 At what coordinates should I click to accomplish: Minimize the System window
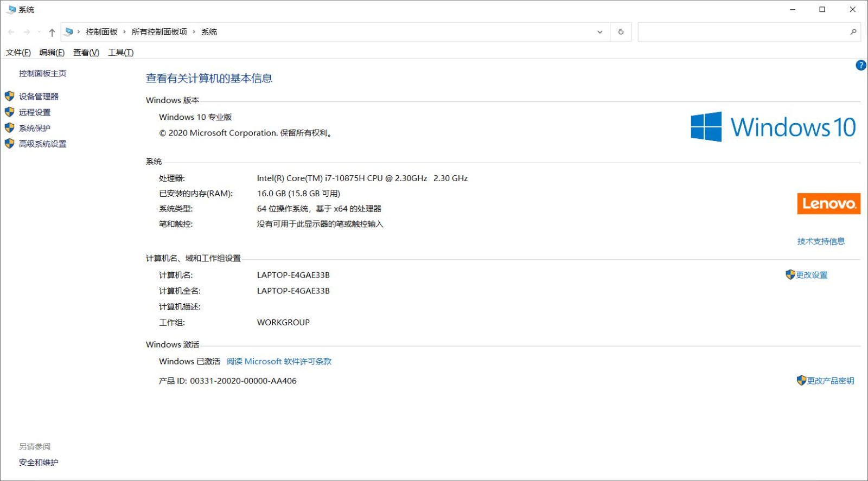coord(793,9)
